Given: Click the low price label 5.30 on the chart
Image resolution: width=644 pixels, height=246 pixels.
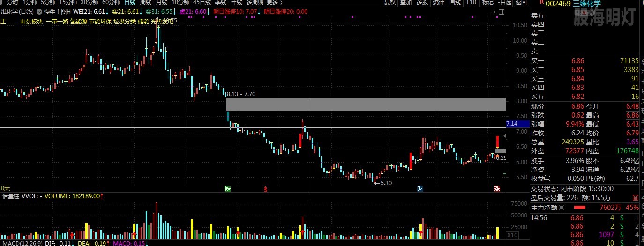Looking at the screenshot, I should (386, 183).
